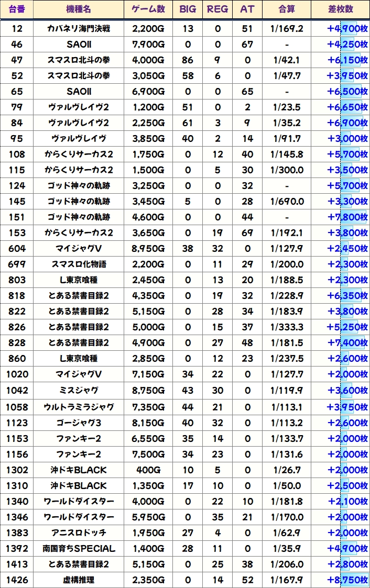Select the 6,550G game count
This screenshot has height=588, width=370.
148,439
